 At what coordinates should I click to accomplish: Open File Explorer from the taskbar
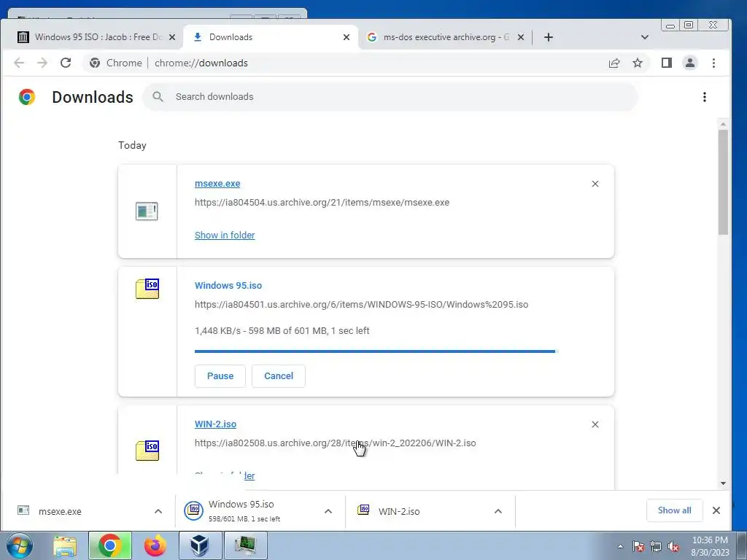tap(65, 546)
